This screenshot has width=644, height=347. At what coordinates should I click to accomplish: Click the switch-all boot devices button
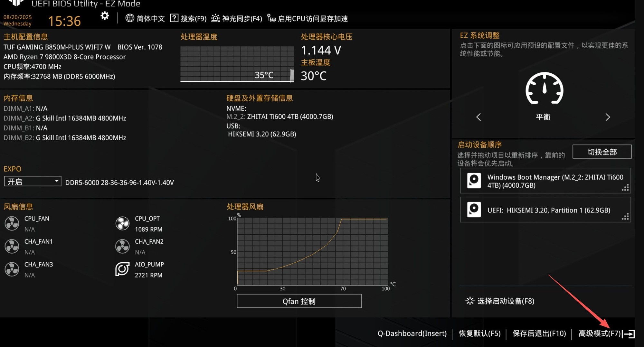(x=602, y=152)
